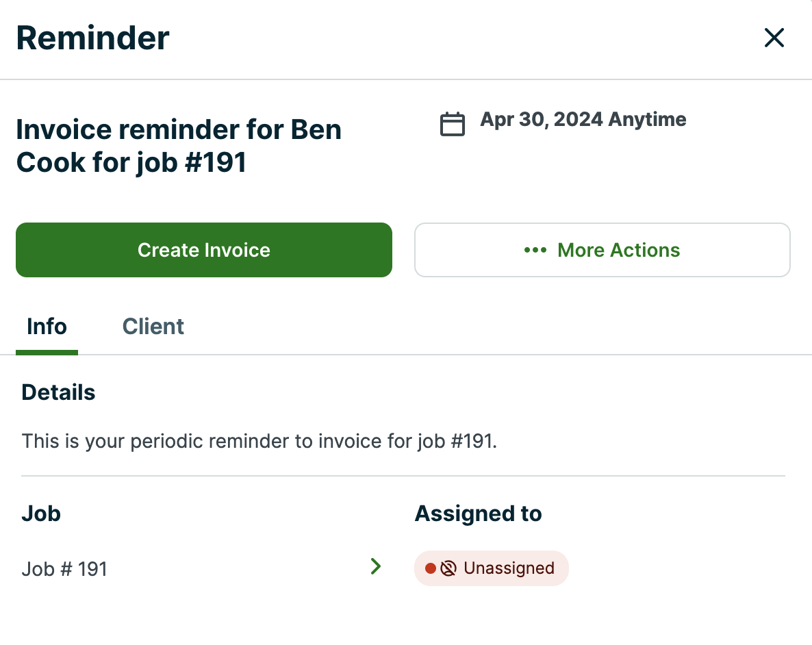
Task: Click the Apr 30, 2024 Anytime date
Action: 583,120
